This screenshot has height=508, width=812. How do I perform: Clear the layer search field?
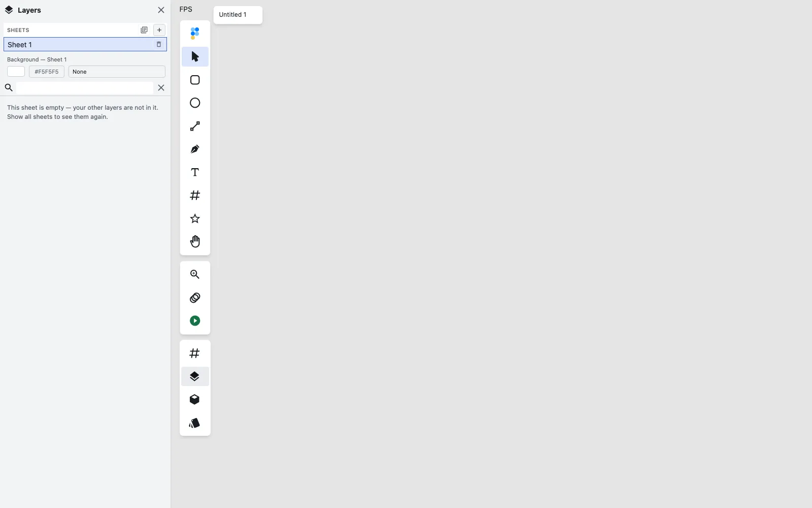(x=161, y=88)
